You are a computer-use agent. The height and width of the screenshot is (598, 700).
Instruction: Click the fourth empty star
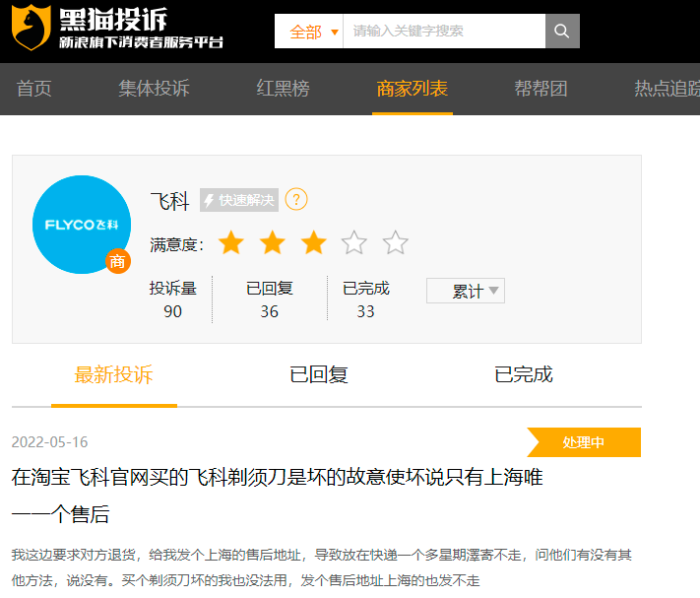[354, 242]
